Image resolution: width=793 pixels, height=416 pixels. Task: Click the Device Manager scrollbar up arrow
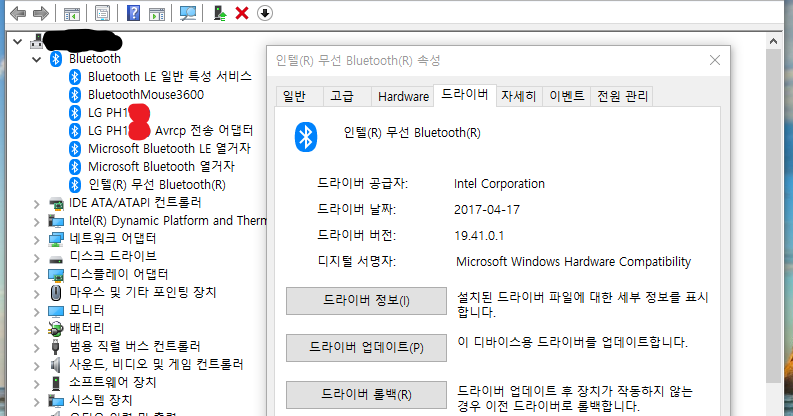pos(773,41)
